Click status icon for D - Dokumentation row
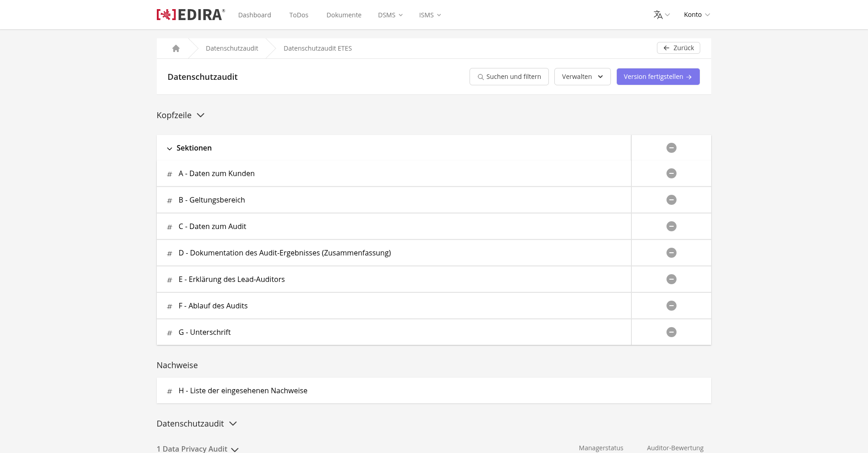The image size is (868, 453). [672, 253]
